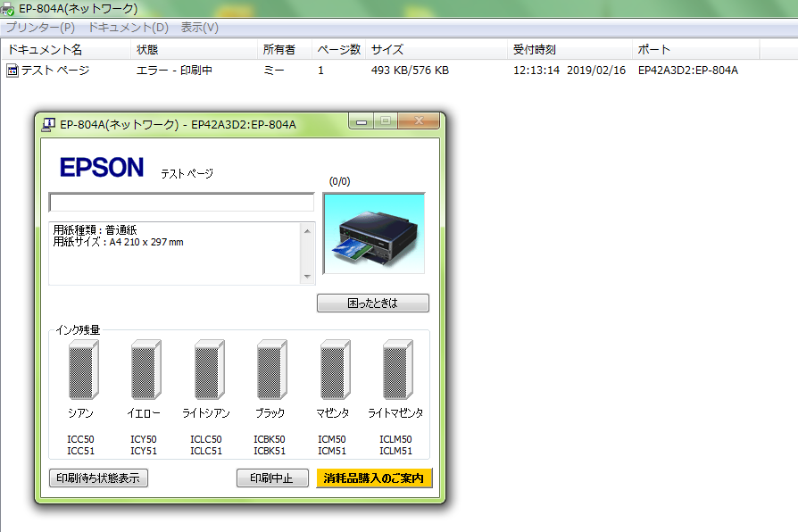This screenshot has width=798, height=532.
Task: Click the printer preview thumbnail image
Action: pos(373,235)
